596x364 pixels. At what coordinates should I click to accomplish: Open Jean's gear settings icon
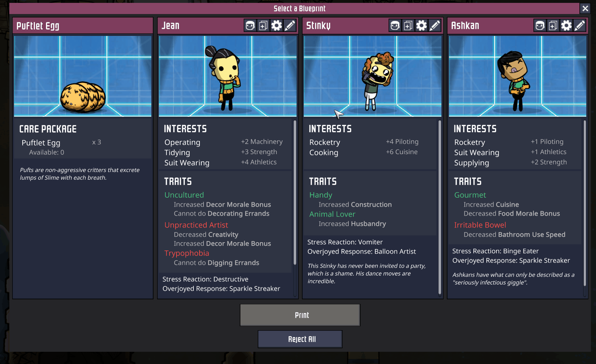click(x=276, y=26)
